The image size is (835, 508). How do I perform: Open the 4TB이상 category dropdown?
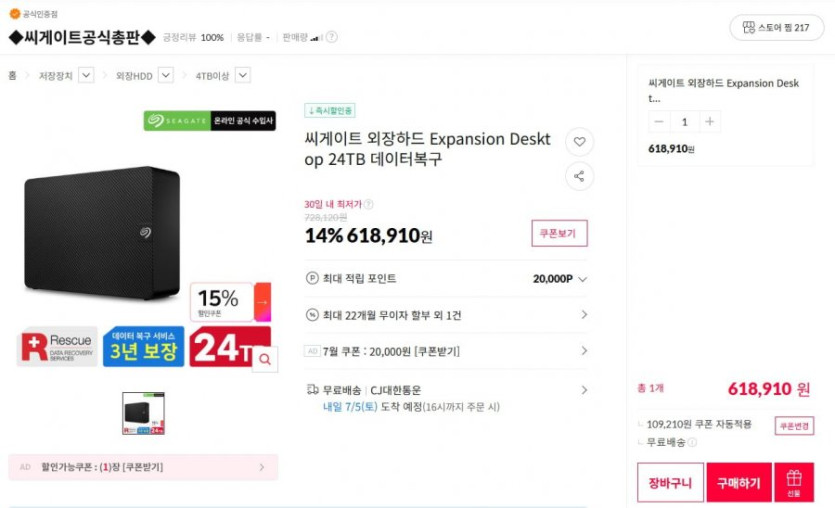pyautogui.click(x=242, y=75)
